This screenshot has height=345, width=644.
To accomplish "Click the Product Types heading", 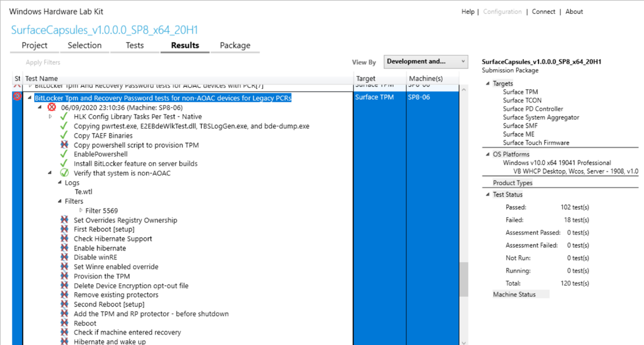I will 512,183.
